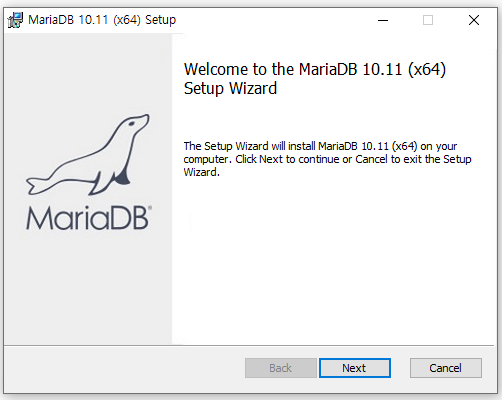This screenshot has width=502, height=400.
Task: Click the disabled Back button
Action: (x=281, y=368)
